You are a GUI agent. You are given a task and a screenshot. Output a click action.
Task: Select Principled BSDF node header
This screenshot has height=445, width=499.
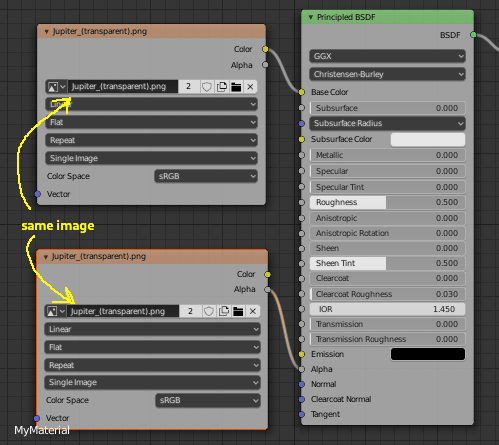387,17
